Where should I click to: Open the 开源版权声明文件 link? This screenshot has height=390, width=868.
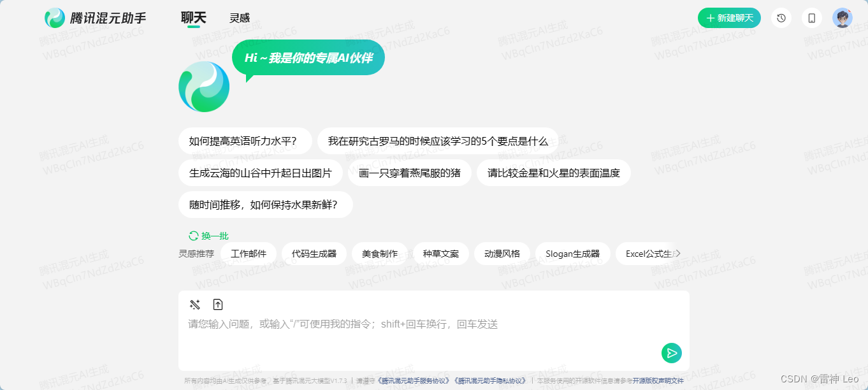(658, 381)
